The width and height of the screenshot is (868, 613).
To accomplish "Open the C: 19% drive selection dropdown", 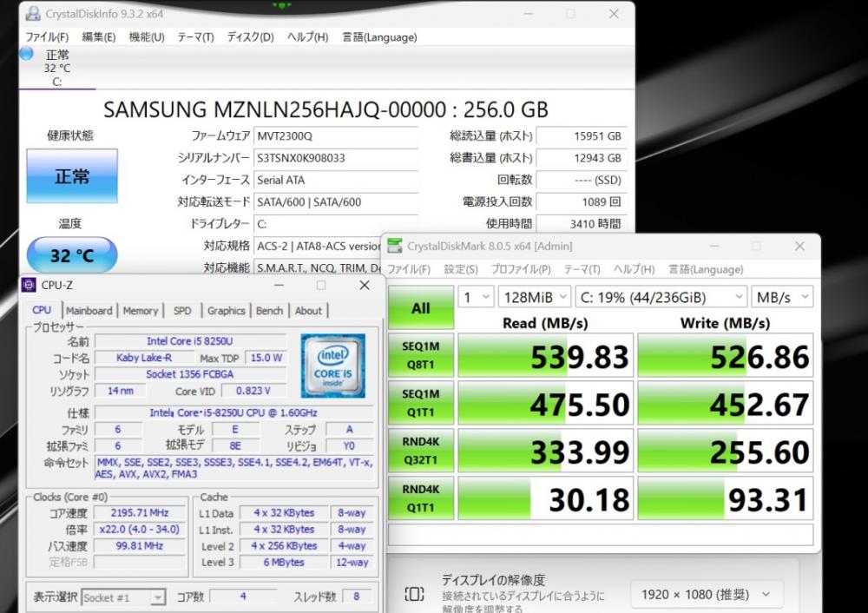I will 661,297.
